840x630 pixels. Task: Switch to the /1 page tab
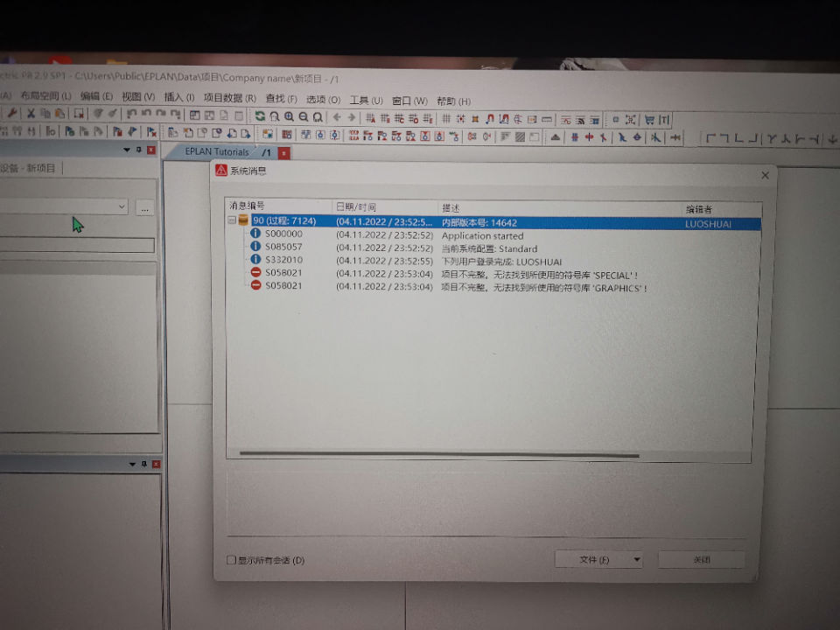pos(267,152)
